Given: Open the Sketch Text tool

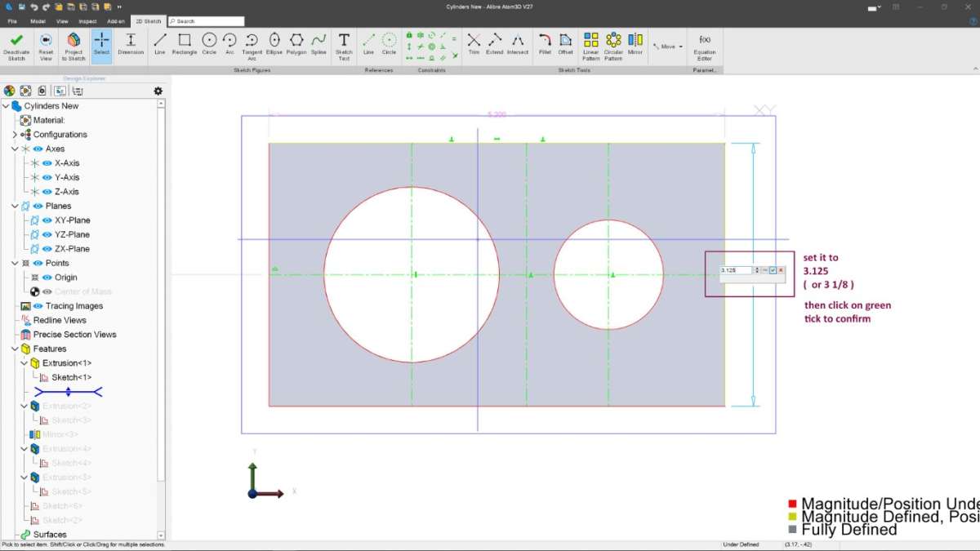Looking at the screenshot, I should click(x=344, y=47).
